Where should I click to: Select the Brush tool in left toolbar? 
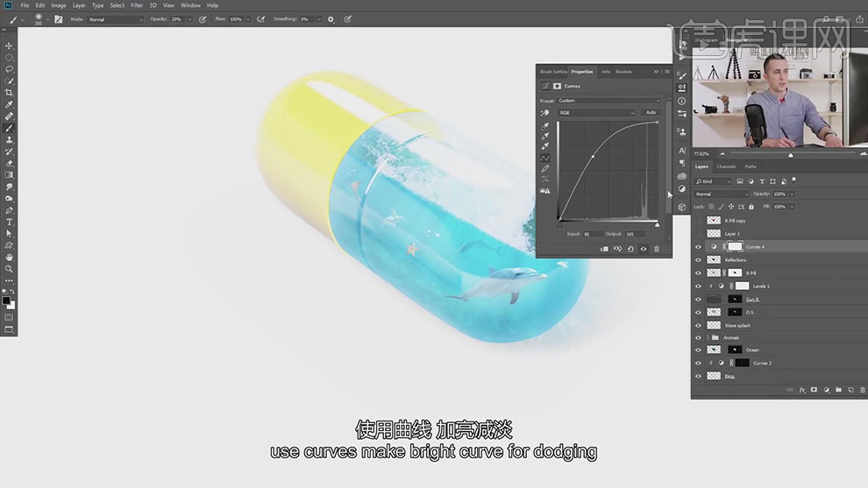9,128
